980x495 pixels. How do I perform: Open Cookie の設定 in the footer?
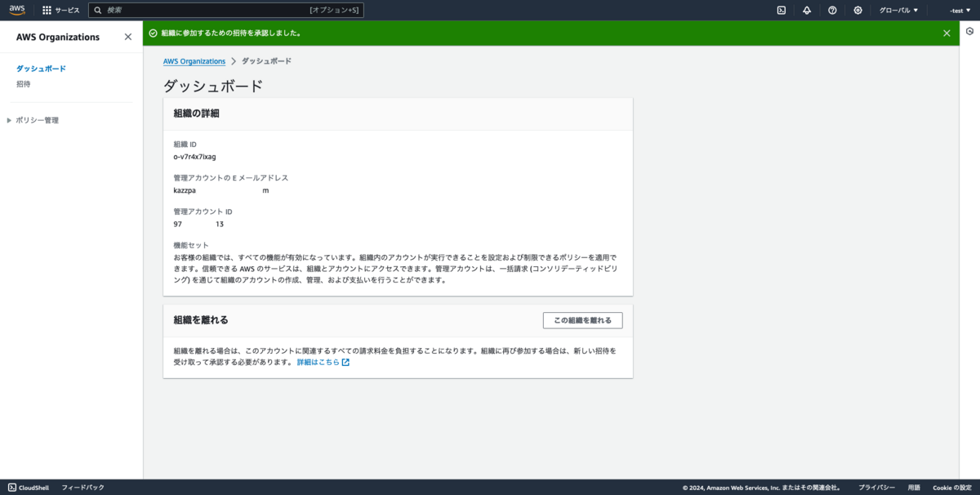click(x=952, y=488)
